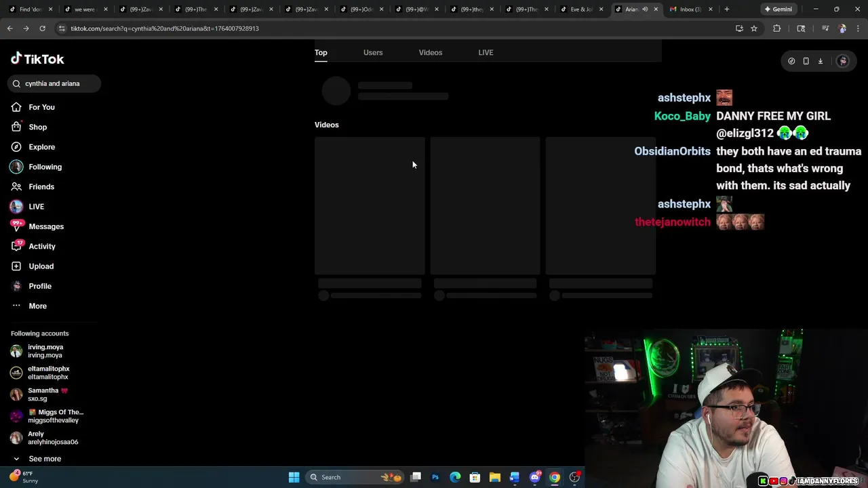
Task: Switch to the Videos search tab
Action: 431,52
